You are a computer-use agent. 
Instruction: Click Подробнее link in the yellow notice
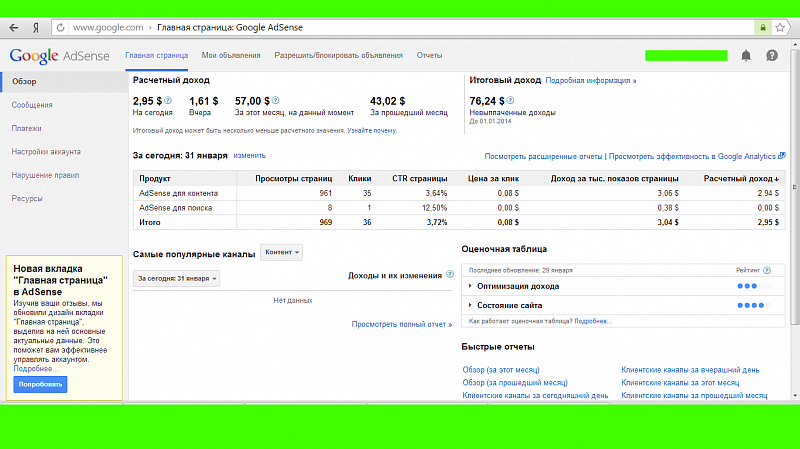(x=35, y=368)
